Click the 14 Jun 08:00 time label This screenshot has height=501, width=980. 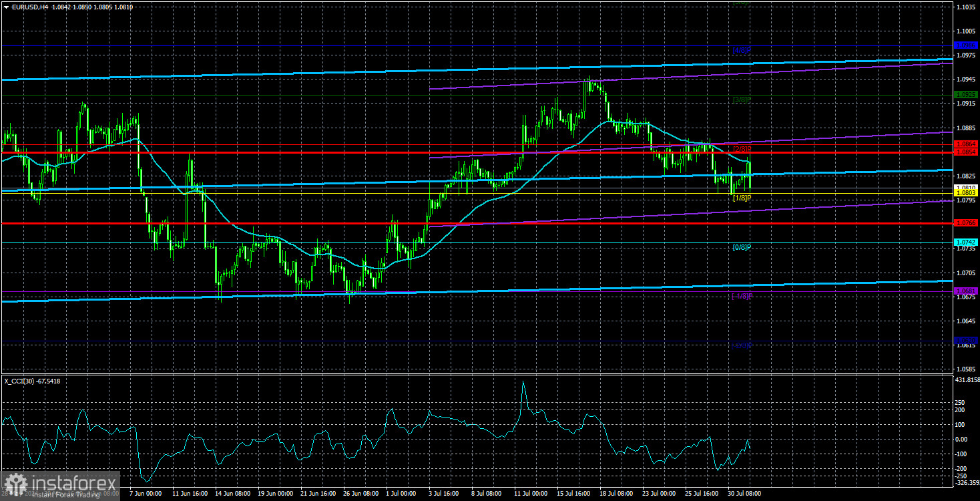(232, 494)
